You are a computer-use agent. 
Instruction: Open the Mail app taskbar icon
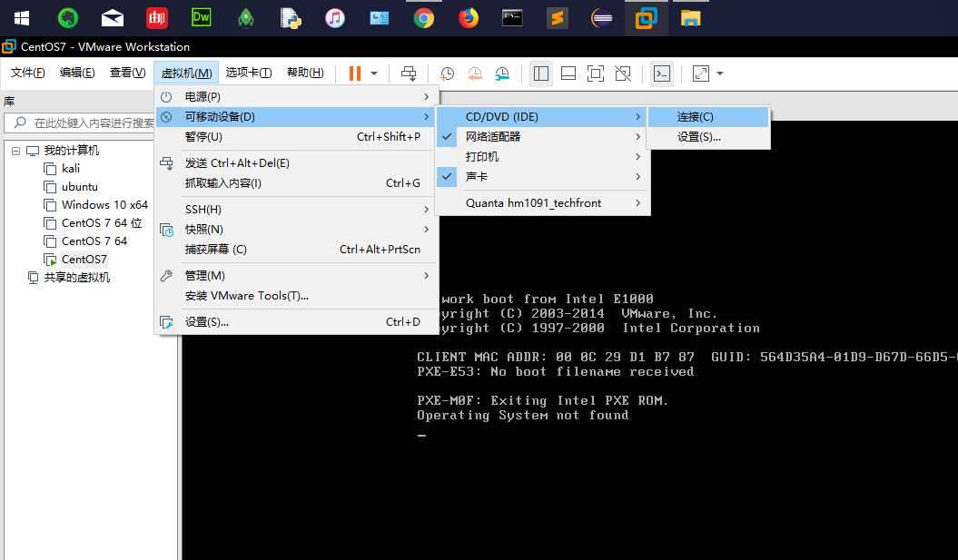pyautogui.click(x=113, y=18)
